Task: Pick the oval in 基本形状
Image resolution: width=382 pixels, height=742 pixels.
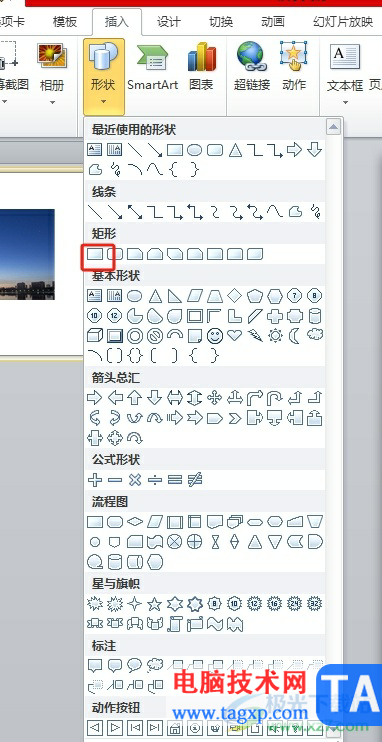Action: pyautogui.click(x=135, y=296)
